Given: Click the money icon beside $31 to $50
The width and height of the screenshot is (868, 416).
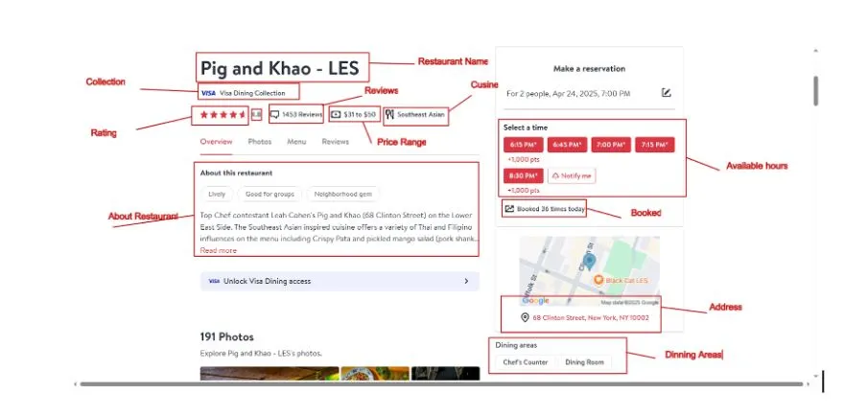Looking at the screenshot, I should click(336, 114).
